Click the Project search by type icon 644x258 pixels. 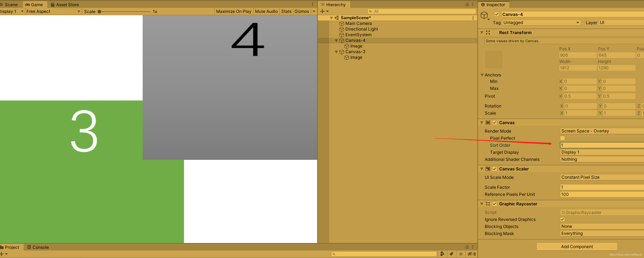(442, 254)
